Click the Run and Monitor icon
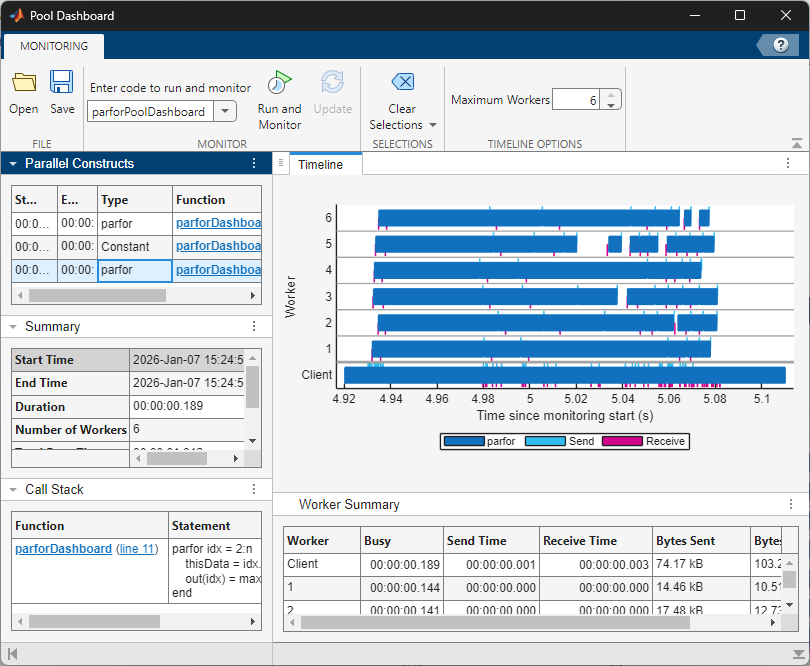810x666 pixels. click(279, 83)
